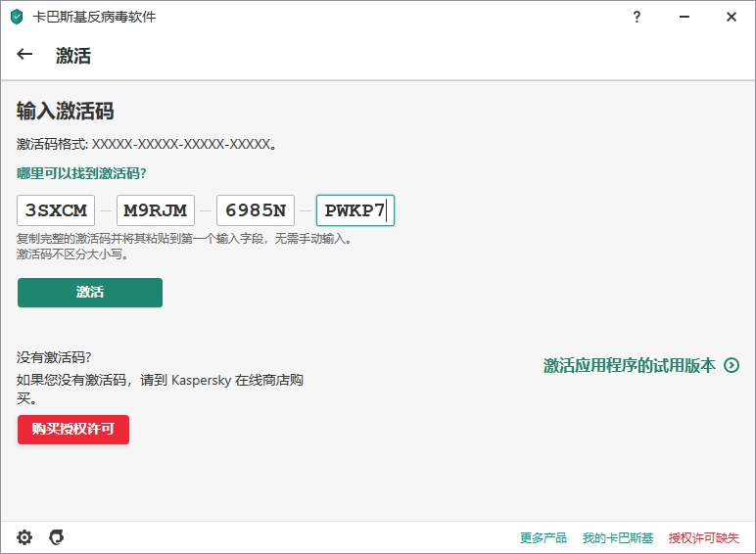The height and width of the screenshot is (554, 756).
Task: Click the green 激活 activate button
Action: [90, 293]
